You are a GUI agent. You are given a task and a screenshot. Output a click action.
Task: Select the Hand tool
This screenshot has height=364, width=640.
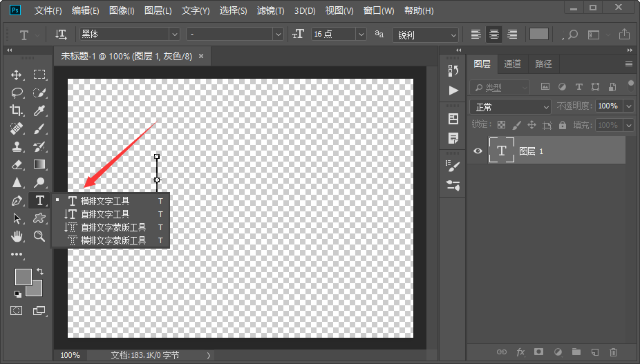[x=17, y=236]
